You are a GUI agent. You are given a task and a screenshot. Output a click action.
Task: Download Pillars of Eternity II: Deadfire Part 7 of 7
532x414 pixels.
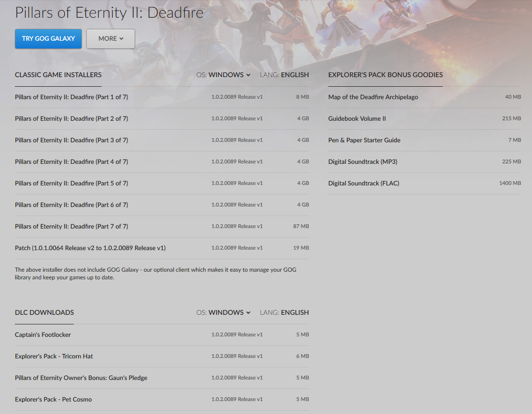coord(162,226)
